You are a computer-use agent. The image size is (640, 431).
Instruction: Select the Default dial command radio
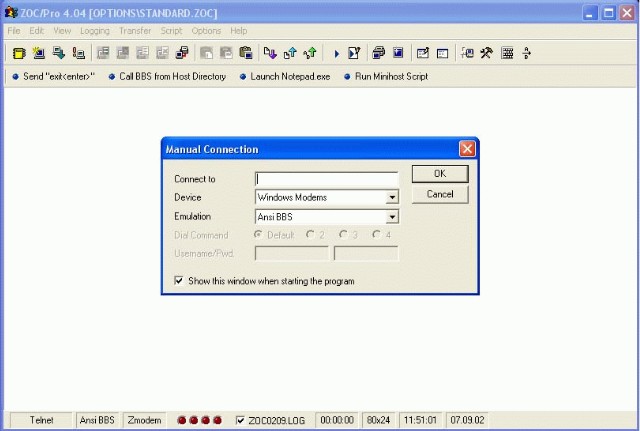tap(258, 235)
